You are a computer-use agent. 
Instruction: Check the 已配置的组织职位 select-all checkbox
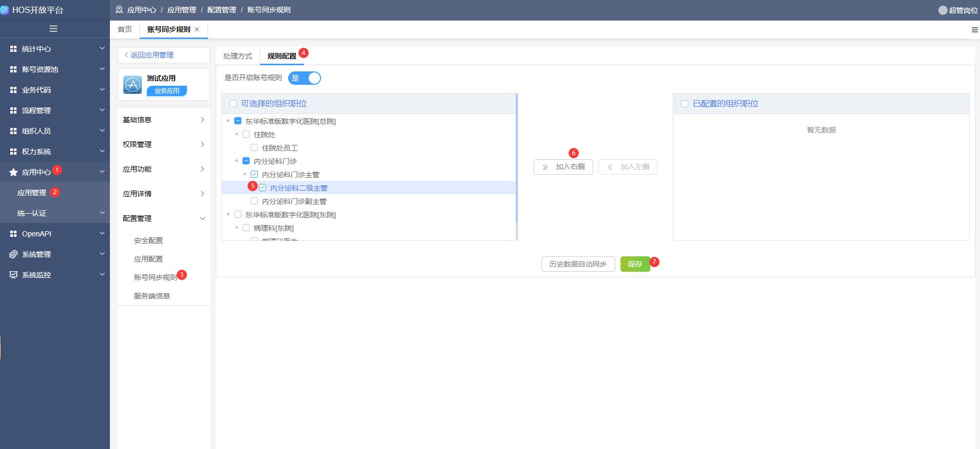coord(685,104)
